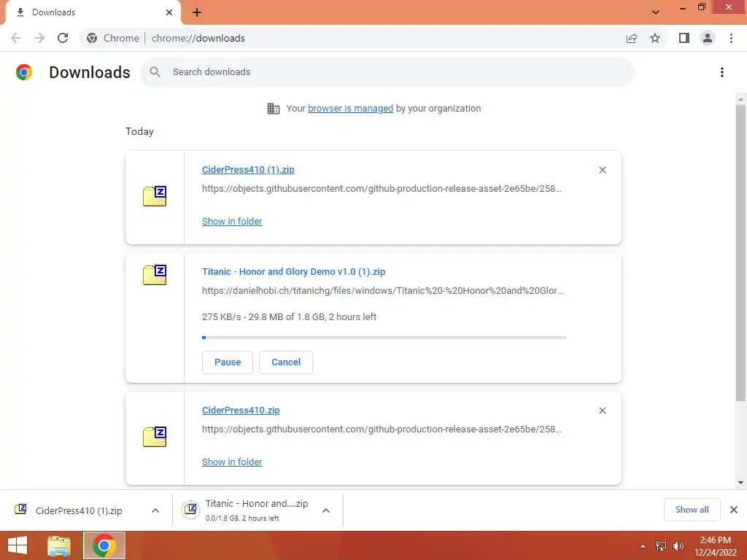The width and height of the screenshot is (747, 560).
Task: Open the taskbar clock and date
Action: coord(715,546)
